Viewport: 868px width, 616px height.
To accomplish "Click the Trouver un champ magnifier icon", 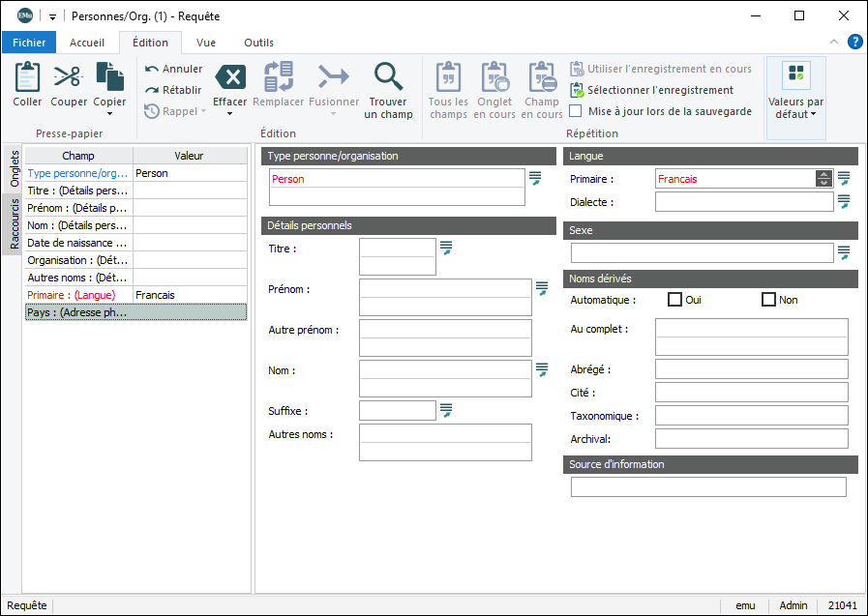I will coord(388,77).
